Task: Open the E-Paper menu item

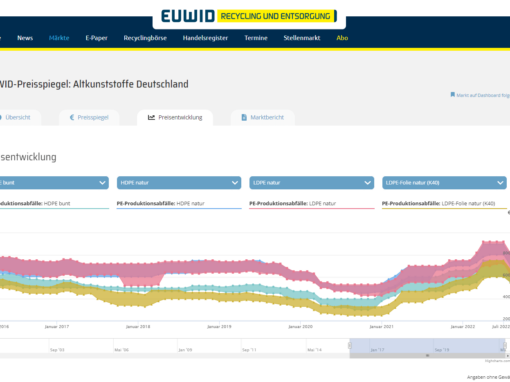Action: pyautogui.click(x=96, y=38)
